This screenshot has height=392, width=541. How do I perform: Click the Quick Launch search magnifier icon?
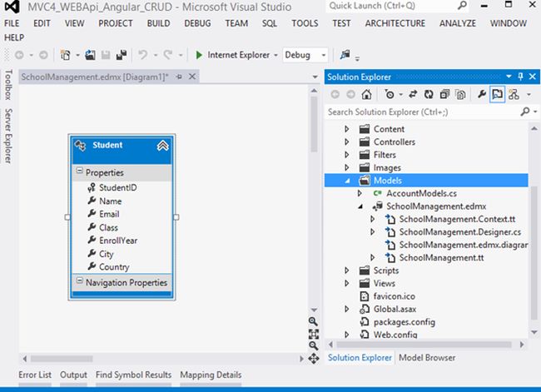462,5
